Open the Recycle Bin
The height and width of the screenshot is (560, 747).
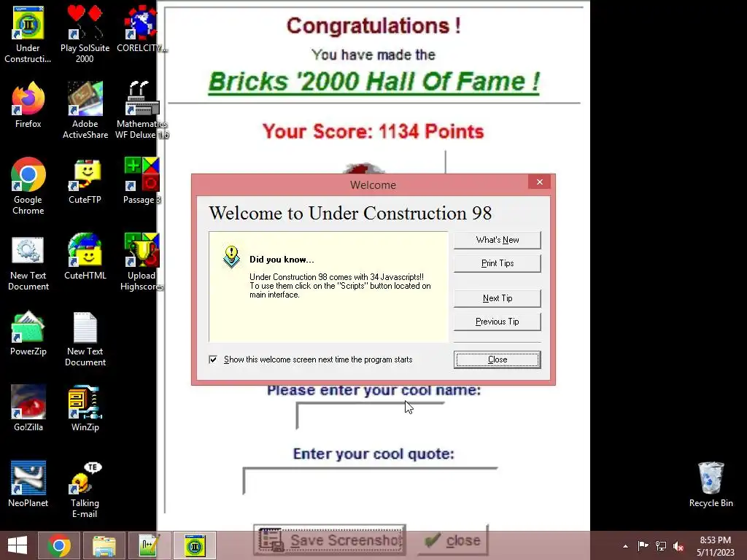coord(711,485)
